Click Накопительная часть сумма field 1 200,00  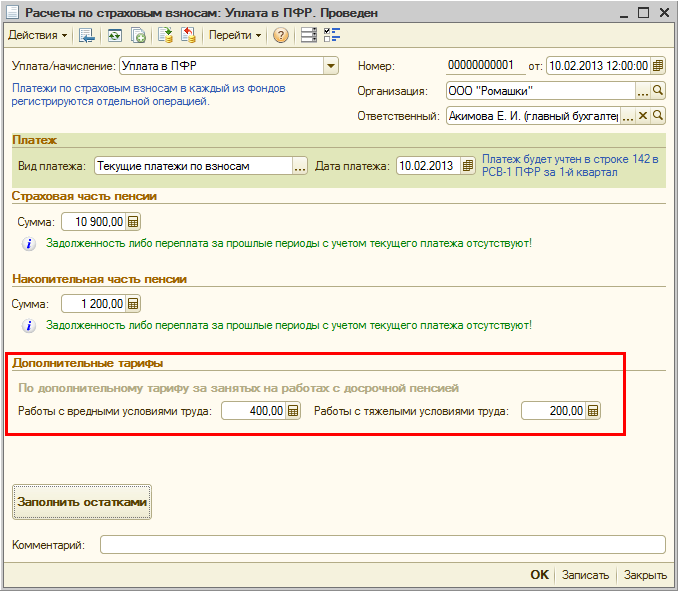pos(94,304)
